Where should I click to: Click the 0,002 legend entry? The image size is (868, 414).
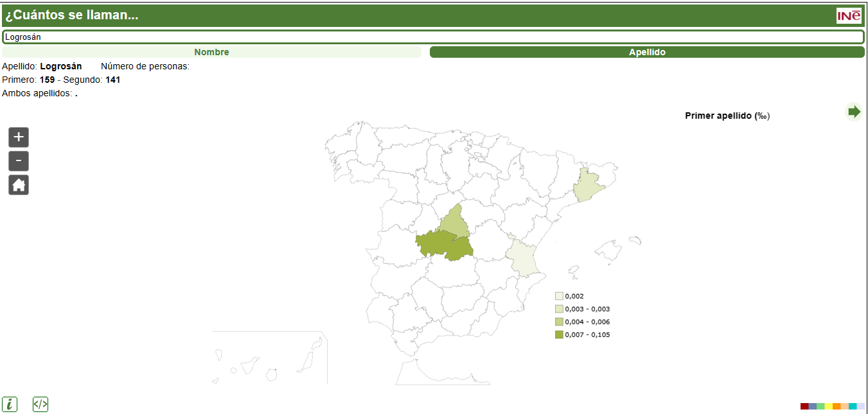574,297
